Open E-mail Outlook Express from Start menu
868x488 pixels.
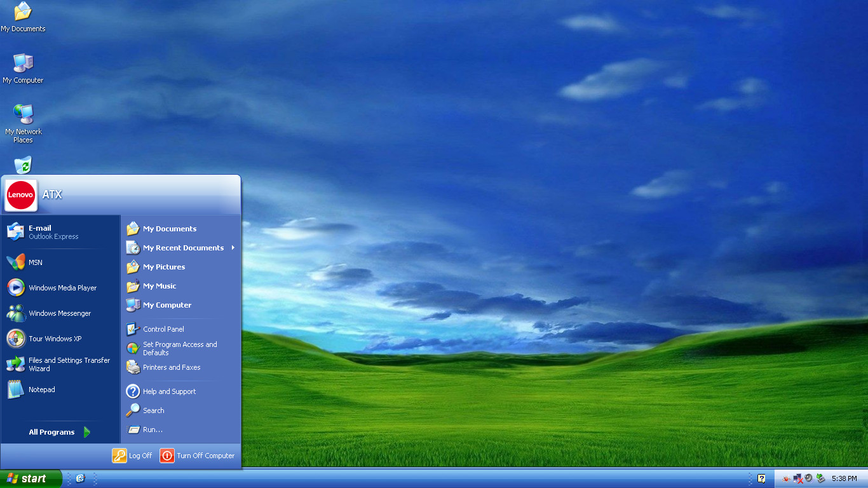click(x=60, y=232)
